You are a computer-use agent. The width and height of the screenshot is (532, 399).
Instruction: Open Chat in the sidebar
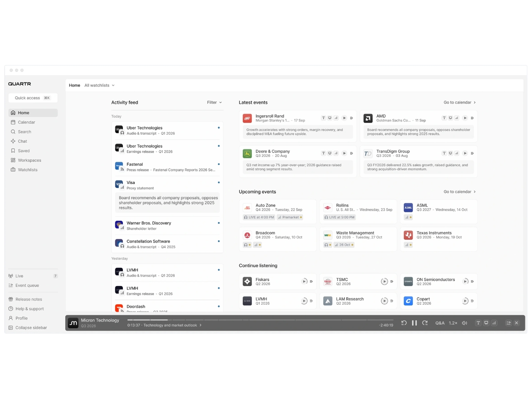tap(33, 141)
